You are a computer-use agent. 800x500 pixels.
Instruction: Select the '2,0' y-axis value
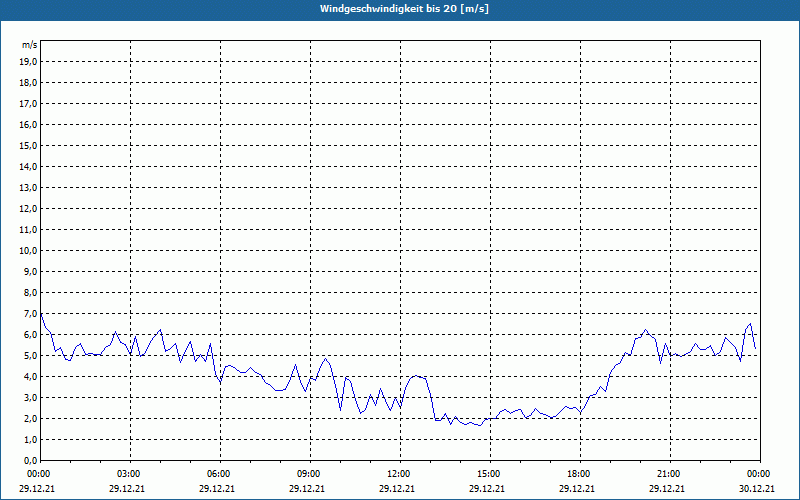click(x=31, y=418)
